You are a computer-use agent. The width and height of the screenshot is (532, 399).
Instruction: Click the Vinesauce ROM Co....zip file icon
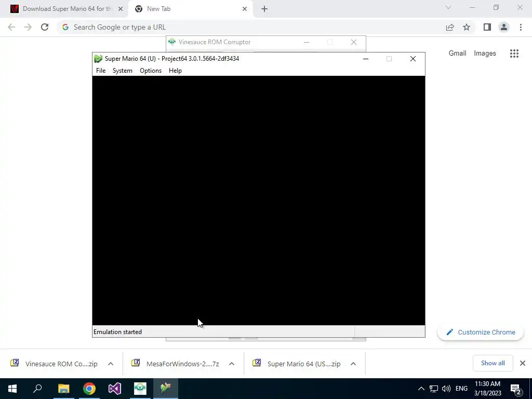[15, 363]
